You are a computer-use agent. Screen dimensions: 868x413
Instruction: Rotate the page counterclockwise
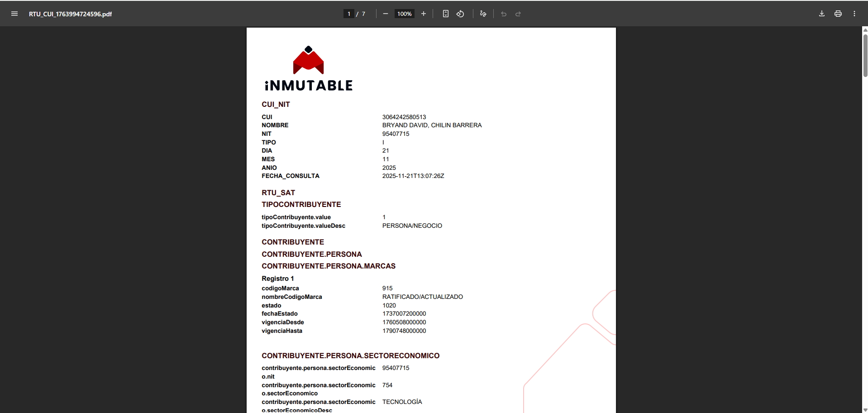tap(460, 14)
